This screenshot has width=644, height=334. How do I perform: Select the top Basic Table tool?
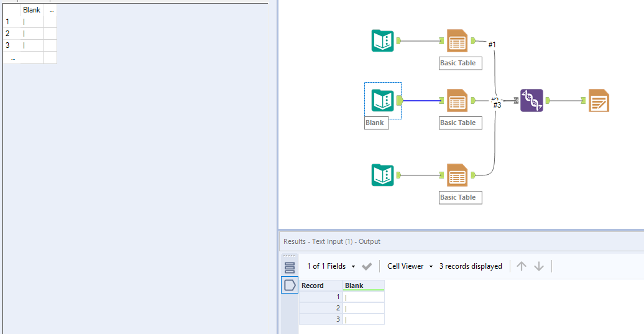(x=457, y=40)
